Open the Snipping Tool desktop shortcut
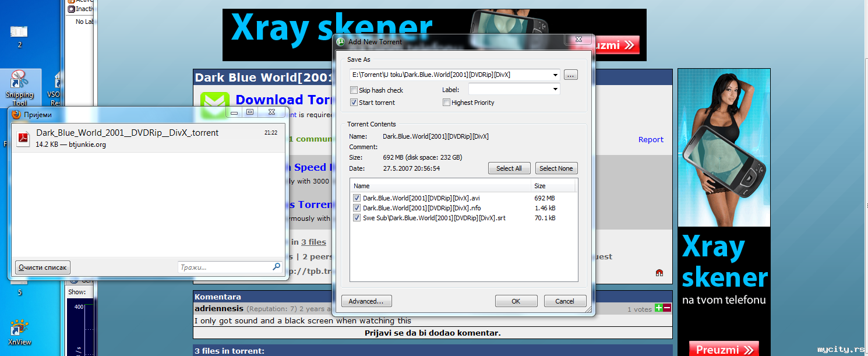The height and width of the screenshot is (356, 868). 20,87
